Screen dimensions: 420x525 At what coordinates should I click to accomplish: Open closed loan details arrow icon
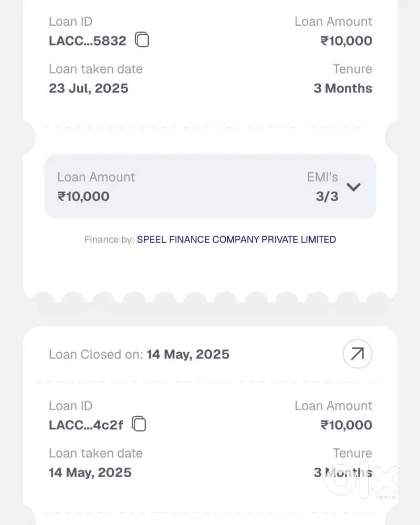[x=357, y=354]
